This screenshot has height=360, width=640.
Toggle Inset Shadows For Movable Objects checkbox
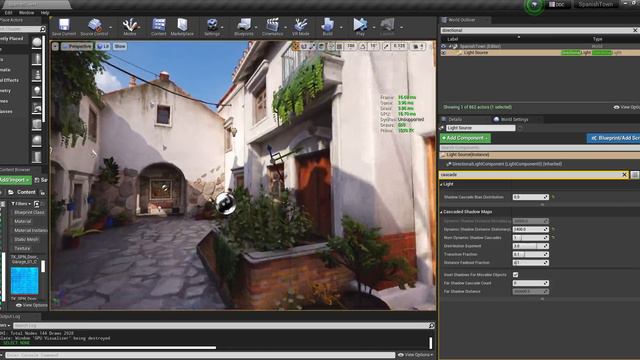tap(515, 275)
